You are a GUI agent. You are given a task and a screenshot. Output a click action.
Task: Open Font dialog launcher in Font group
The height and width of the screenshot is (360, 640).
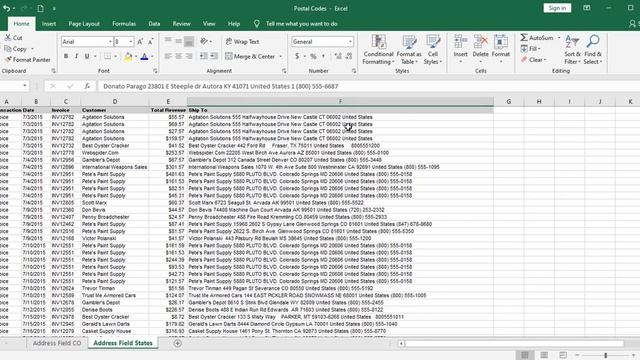(x=155, y=71)
